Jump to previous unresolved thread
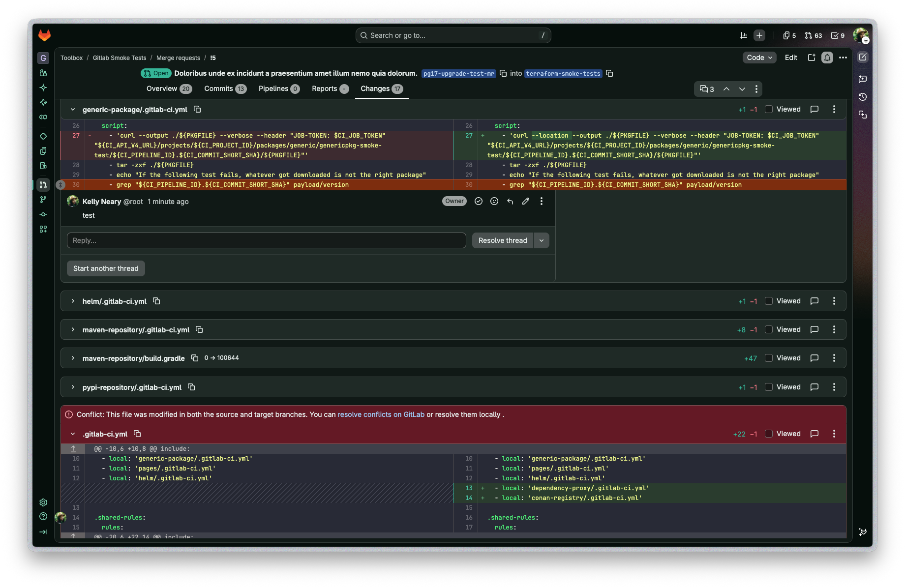Image resolution: width=905 pixels, height=588 pixels. click(x=726, y=89)
